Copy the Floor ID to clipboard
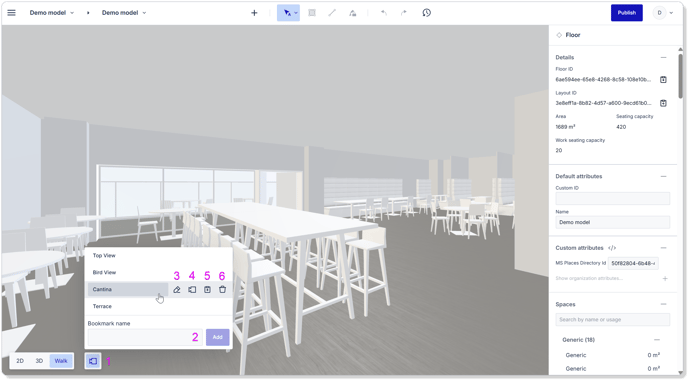Viewport: 688px width, 380px height. pos(663,79)
